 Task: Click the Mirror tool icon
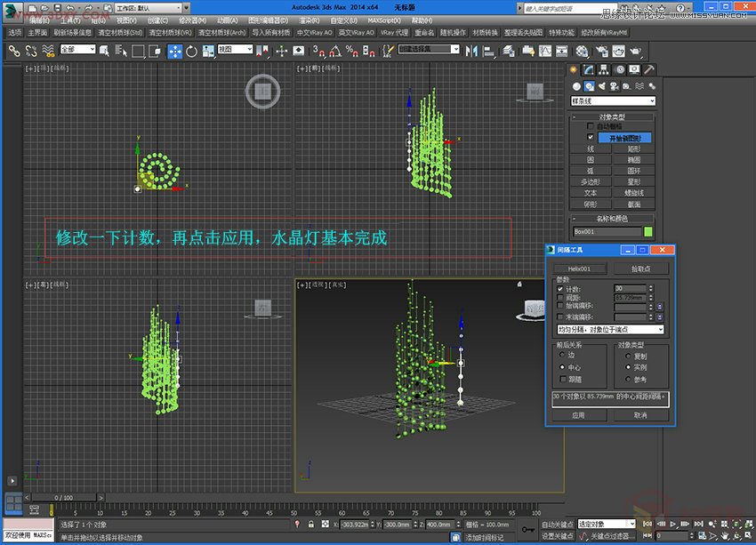click(x=471, y=51)
